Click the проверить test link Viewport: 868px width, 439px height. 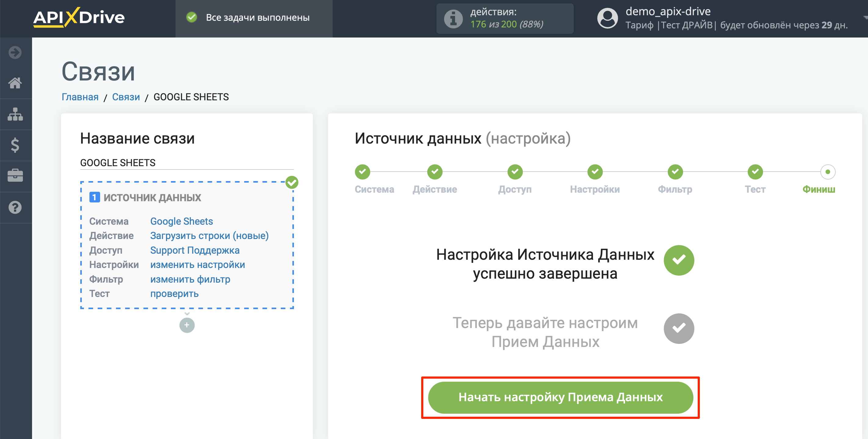(x=174, y=294)
